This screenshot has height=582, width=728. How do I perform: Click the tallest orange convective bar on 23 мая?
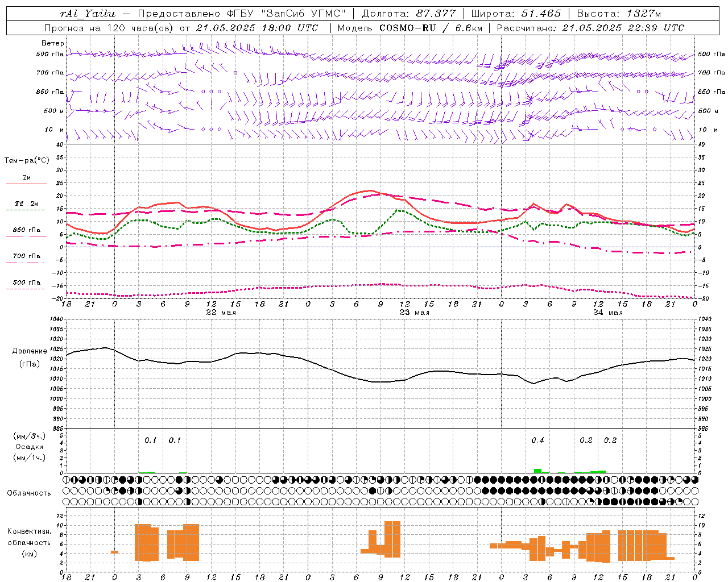392,539
